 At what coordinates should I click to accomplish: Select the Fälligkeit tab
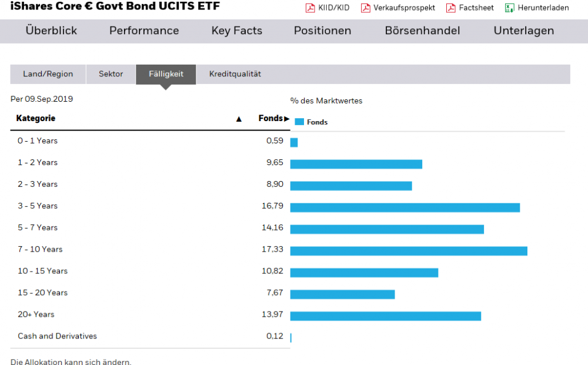coord(166,74)
